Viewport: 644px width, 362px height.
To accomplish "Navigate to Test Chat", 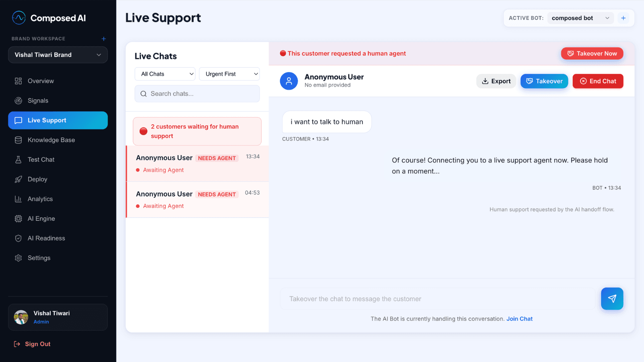I will (x=58, y=160).
